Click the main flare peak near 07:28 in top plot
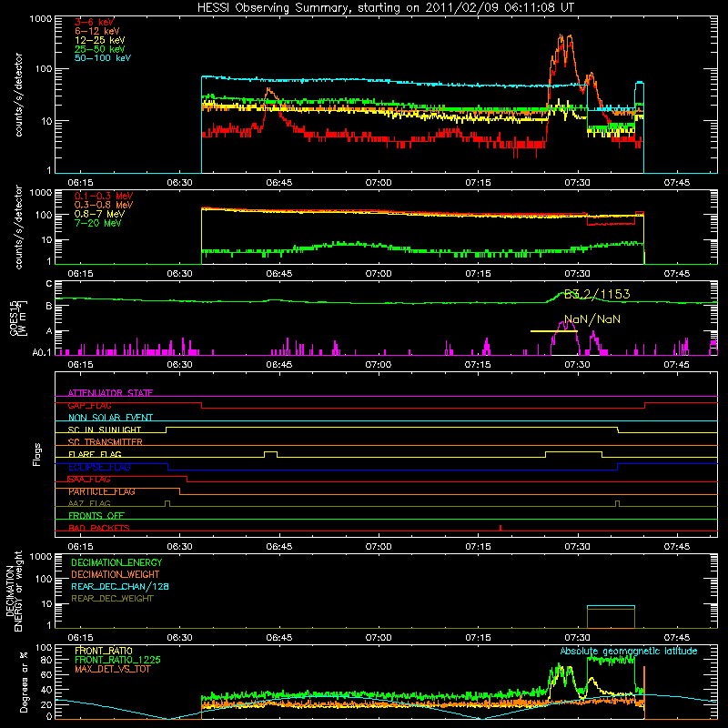The height and width of the screenshot is (728, 728). point(562,39)
